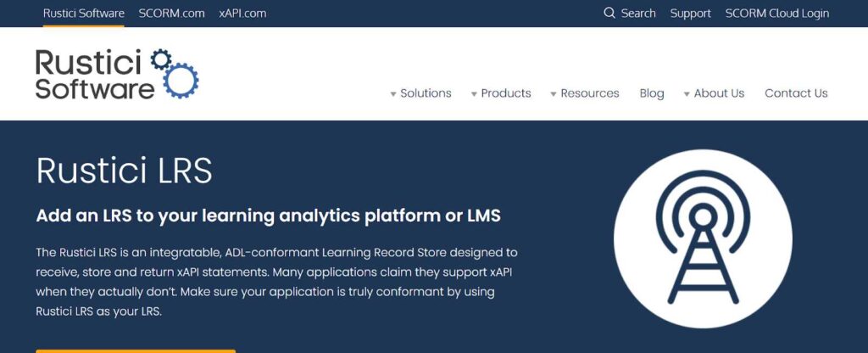Open the Products dropdown menu

click(500, 93)
